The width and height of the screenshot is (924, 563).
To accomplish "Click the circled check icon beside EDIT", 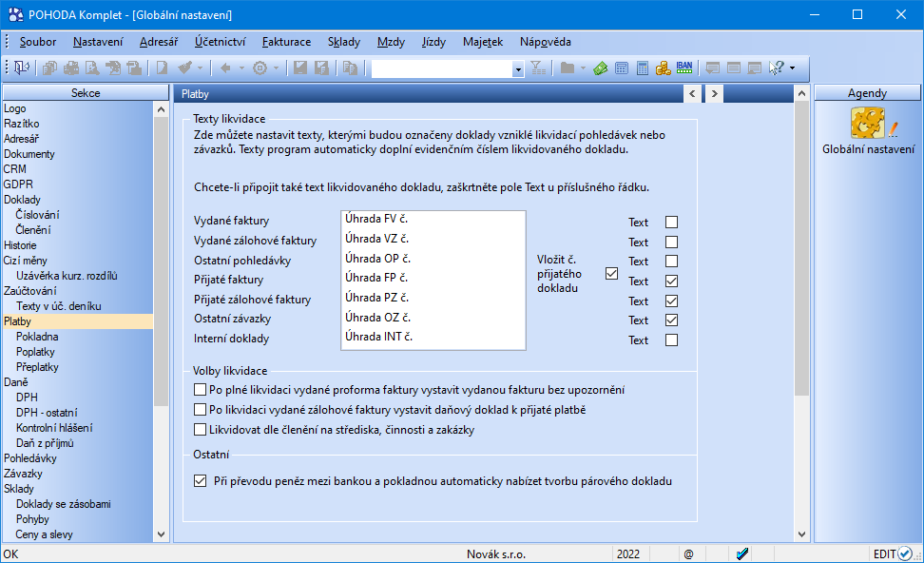I will (x=905, y=554).
